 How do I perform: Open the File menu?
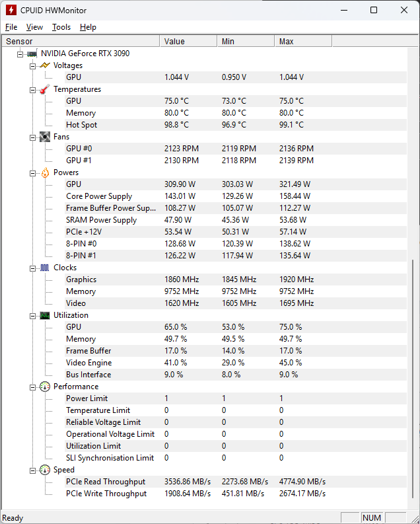tap(11, 27)
